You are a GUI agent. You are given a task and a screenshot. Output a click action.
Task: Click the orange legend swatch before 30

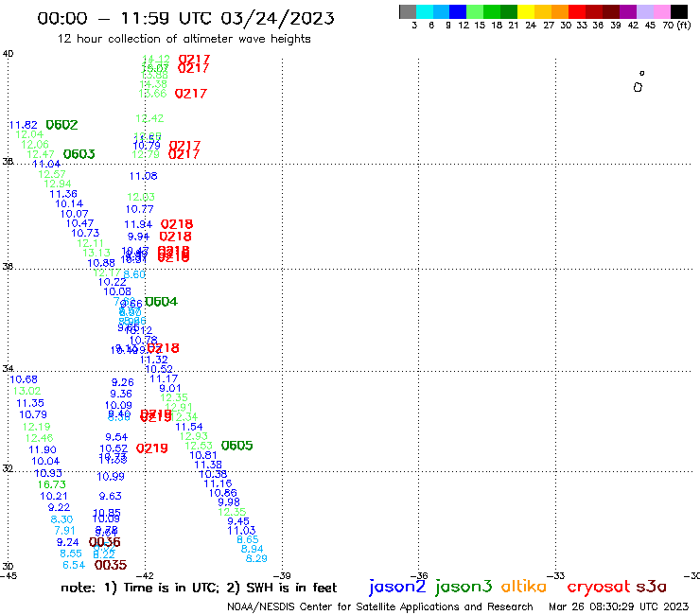coord(560,11)
